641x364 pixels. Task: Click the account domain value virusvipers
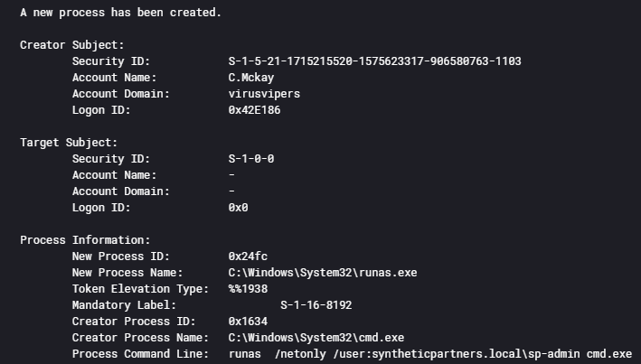click(264, 93)
